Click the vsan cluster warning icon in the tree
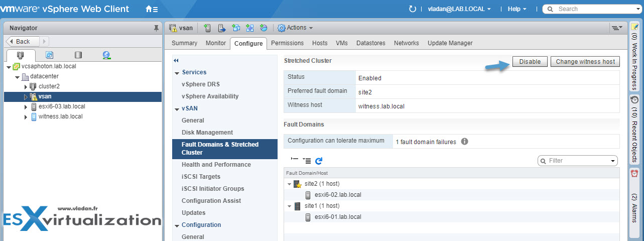This screenshot has width=644, height=241. pos(33,96)
